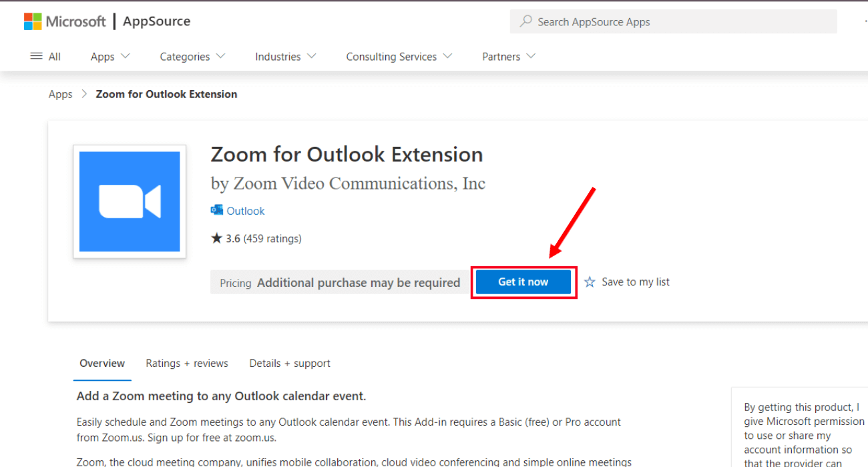Open the Categories dropdown
The width and height of the screenshot is (868, 467).
[x=192, y=56]
